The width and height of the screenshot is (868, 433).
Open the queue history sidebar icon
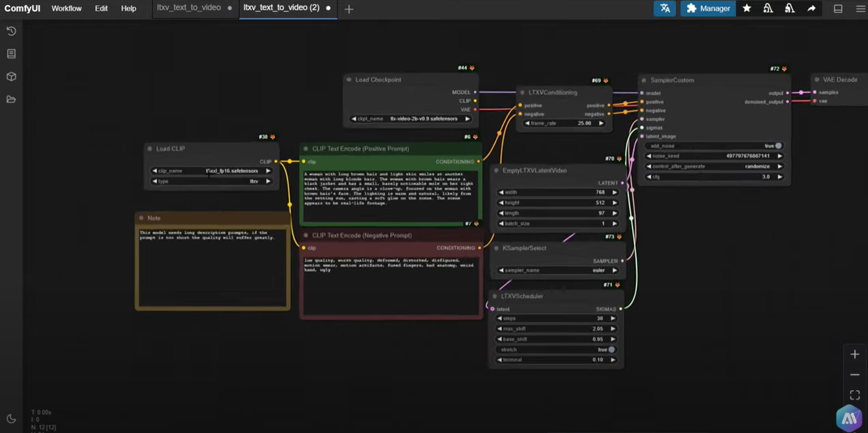tap(11, 31)
